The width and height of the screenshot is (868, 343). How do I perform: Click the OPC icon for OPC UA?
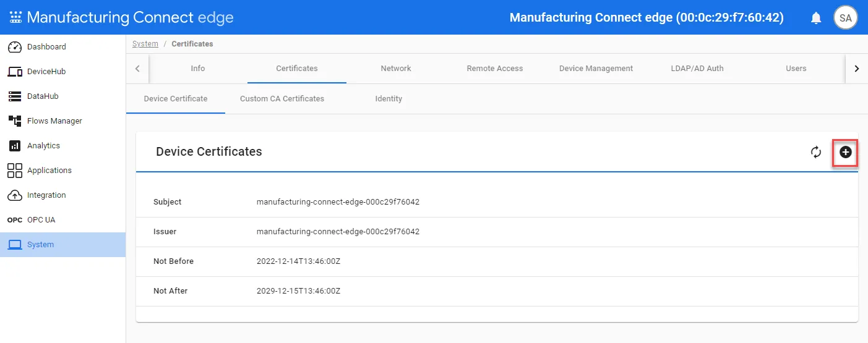point(15,220)
